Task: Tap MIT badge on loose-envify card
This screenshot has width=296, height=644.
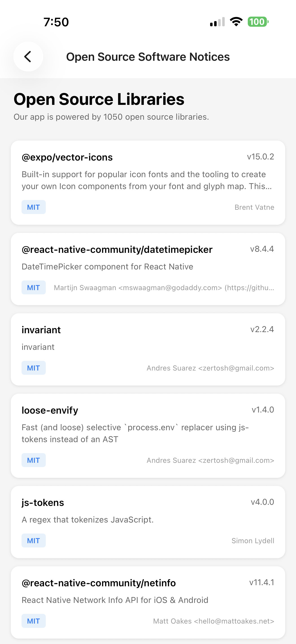Action: click(x=33, y=460)
